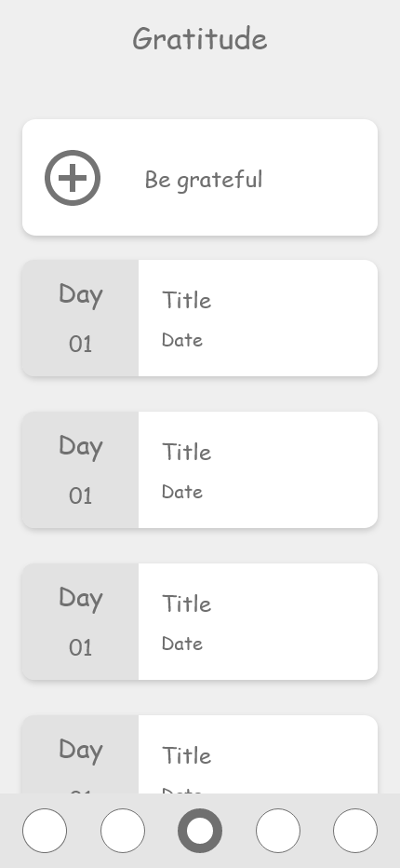Select the last bottom navigation circle
400x868 pixels.
point(355,831)
